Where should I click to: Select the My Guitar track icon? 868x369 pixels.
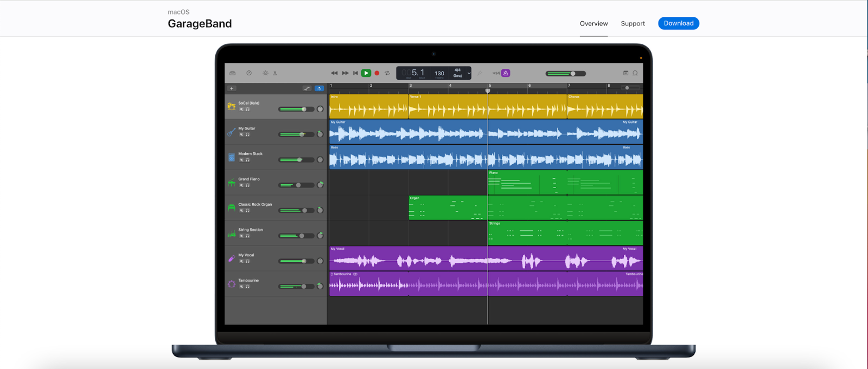point(232,132)
